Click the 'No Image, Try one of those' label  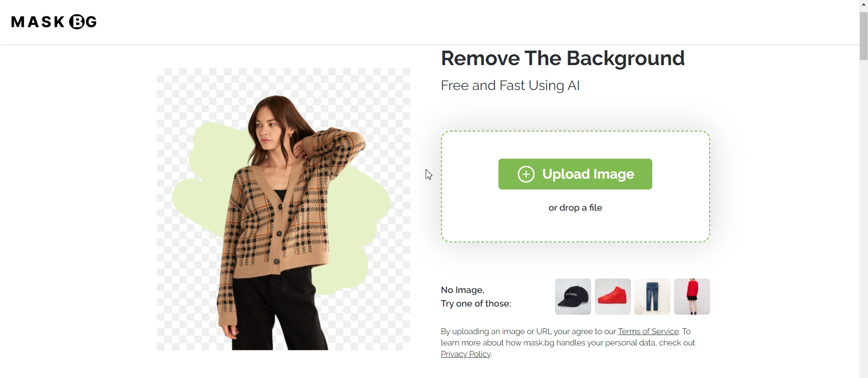(x=476, y=297)
